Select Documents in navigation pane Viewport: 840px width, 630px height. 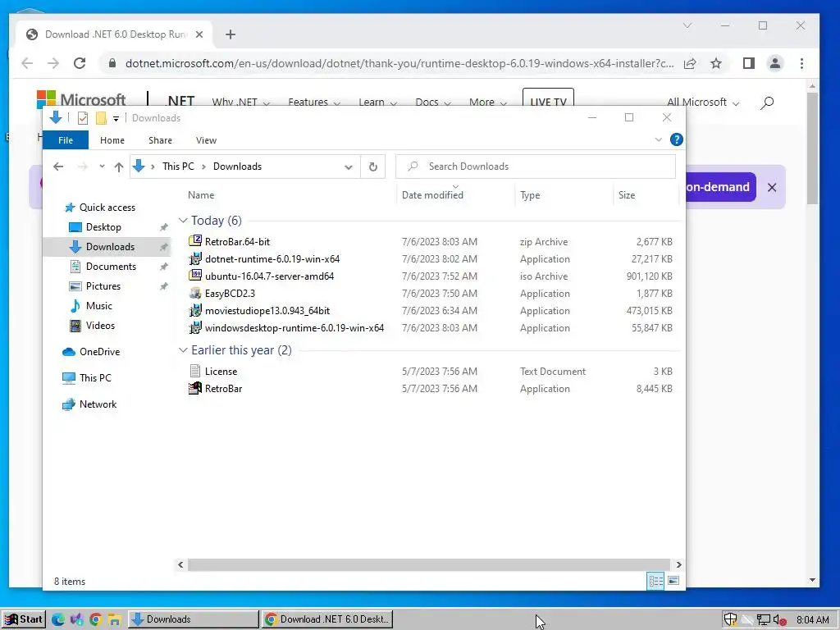(x=111, y=267)
